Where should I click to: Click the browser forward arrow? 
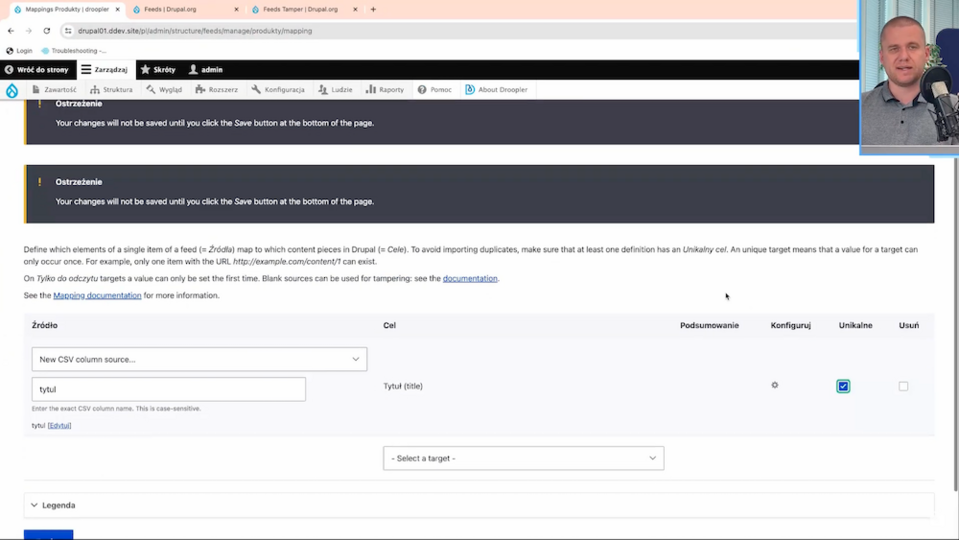coord(29,31)
